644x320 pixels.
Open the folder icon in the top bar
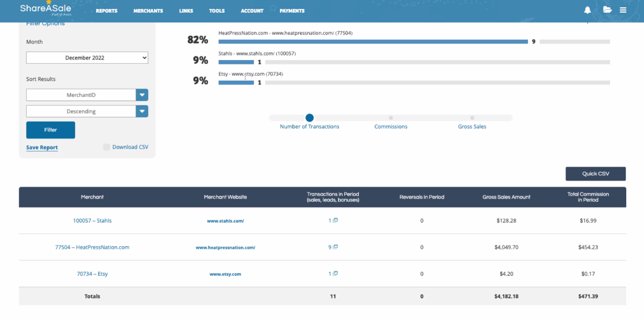(607, 10)
